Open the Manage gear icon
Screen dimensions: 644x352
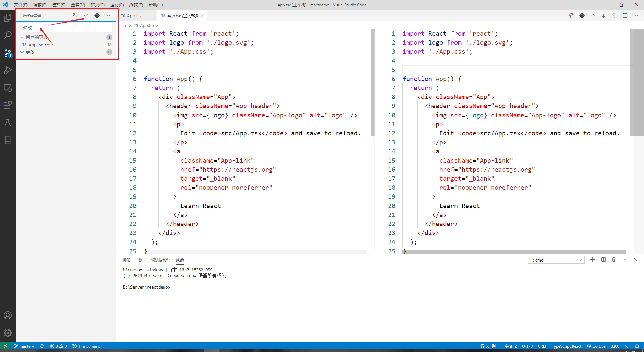pyautogui.click(x=8, y=333)
